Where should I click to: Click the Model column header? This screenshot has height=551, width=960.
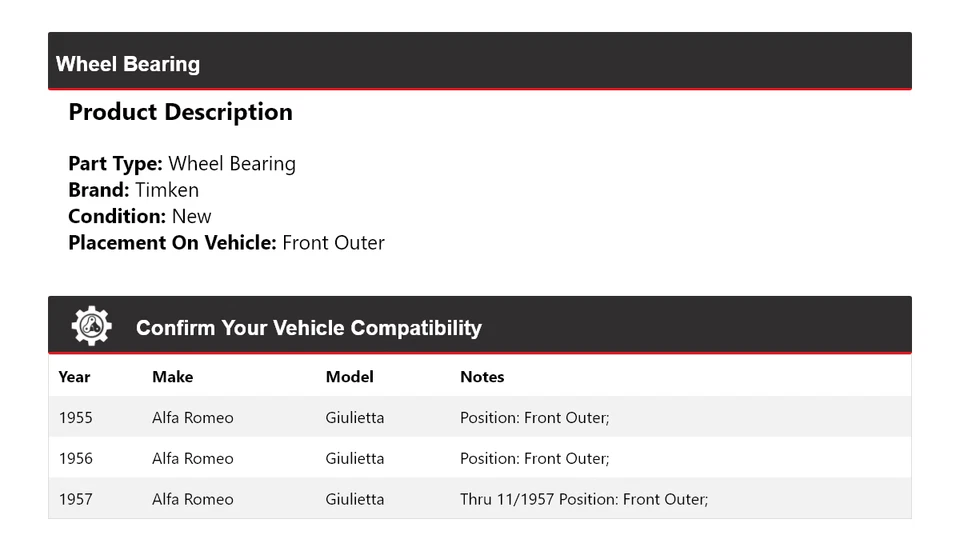pos(349,377)
